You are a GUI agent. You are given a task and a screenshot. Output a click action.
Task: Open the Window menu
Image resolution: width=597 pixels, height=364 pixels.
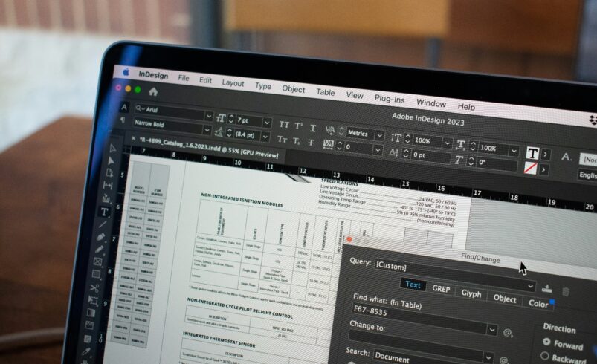point(431,103)
